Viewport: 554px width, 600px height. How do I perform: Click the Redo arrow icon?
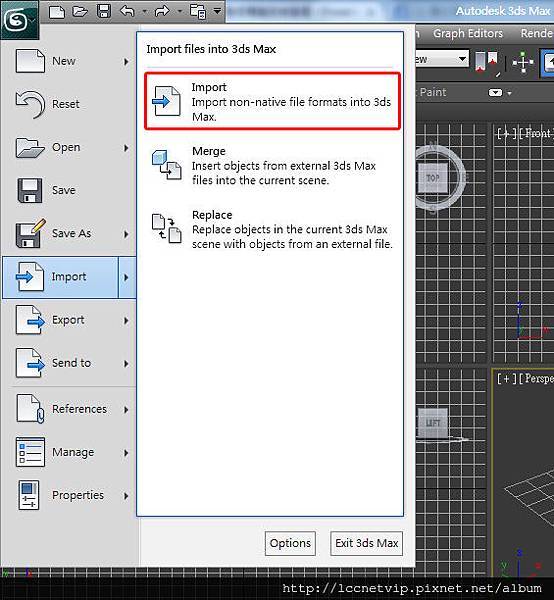tap(162, 11)
